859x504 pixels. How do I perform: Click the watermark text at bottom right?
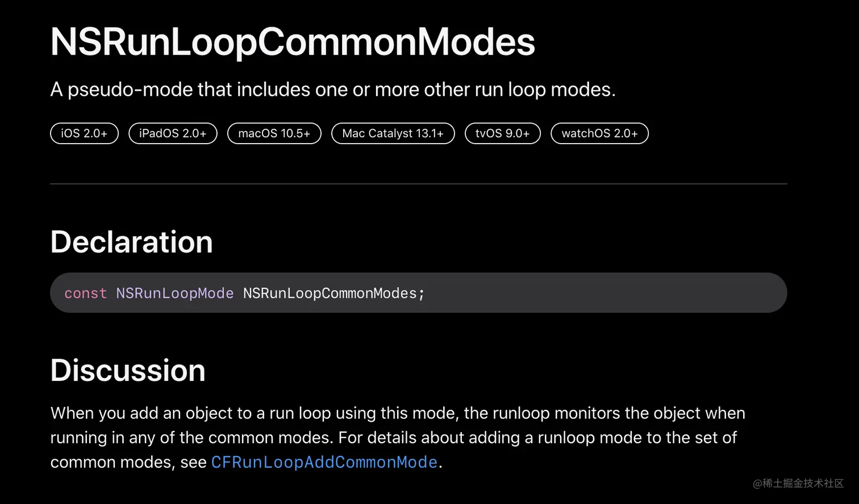tap(798, 483)
